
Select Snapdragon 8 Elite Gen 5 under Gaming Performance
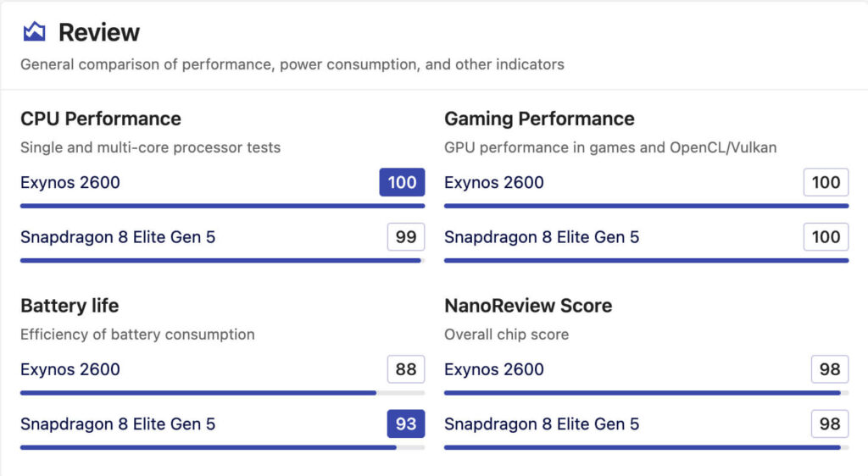(542, 237)
